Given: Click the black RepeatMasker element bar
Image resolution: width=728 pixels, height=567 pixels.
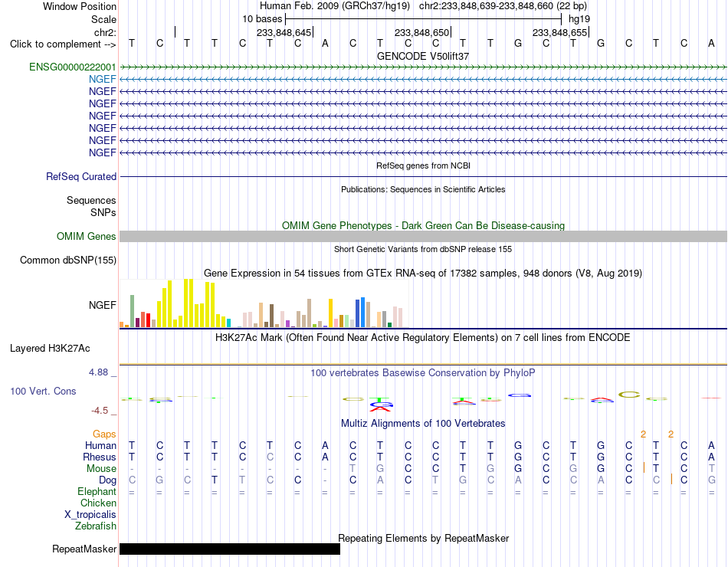Looking at the screenshot, I should 230,549.
